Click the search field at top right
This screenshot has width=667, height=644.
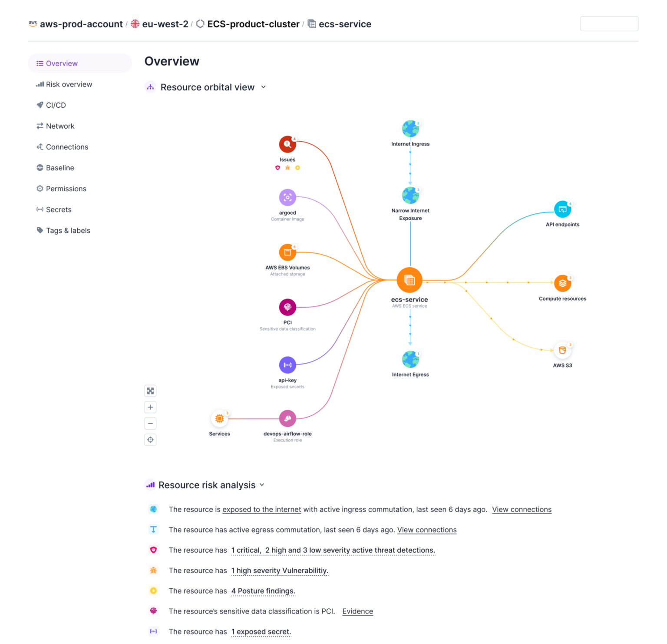click(x=609, y=23)
